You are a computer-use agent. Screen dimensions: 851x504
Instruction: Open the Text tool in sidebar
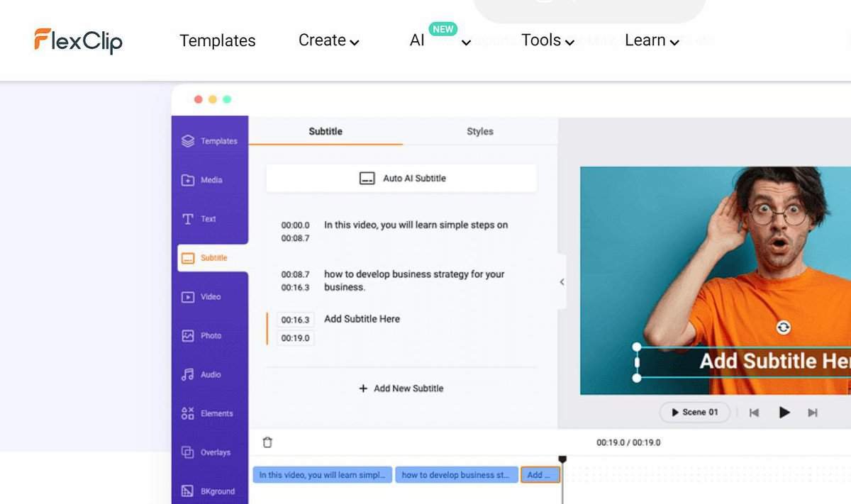click(188, 219)
